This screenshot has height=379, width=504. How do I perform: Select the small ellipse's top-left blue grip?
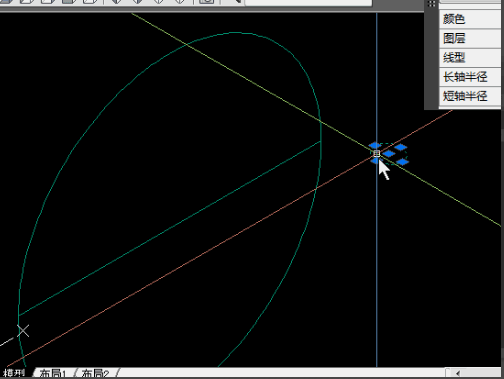[375, 145]
